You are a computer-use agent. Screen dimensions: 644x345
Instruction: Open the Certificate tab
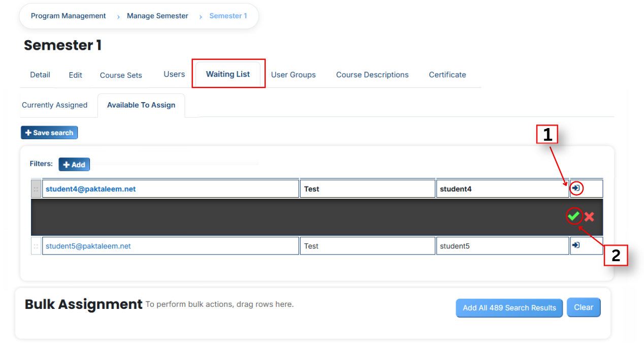447,75
